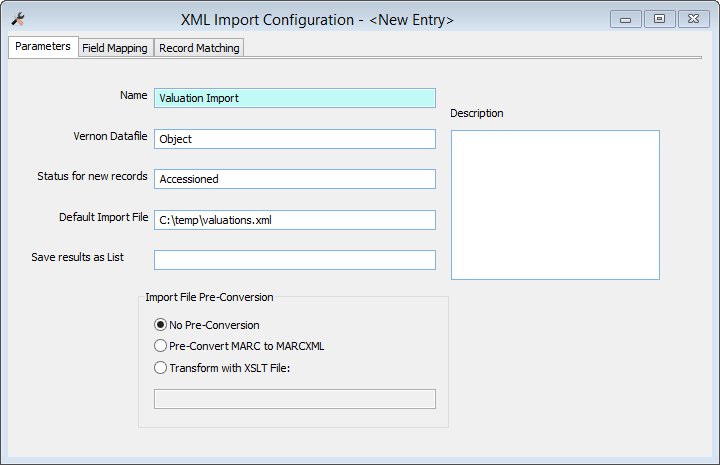Click the Default Import File field
The height and width of the screenshot is (465, 720).
click(295, 220)
